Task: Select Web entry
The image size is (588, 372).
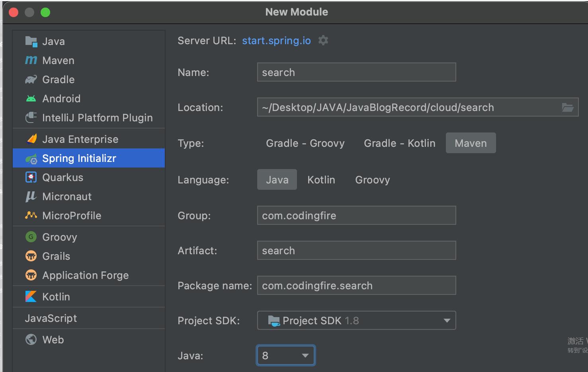Action: pos(89,339)
